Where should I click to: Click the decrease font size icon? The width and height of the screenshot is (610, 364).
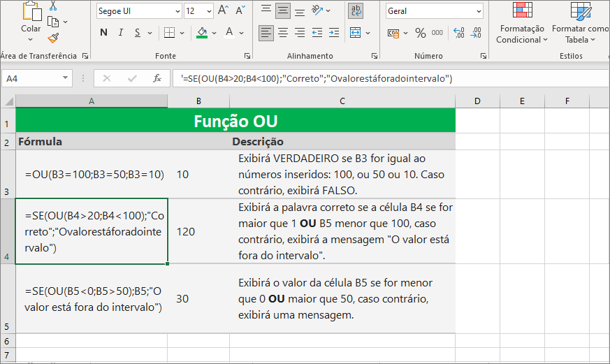coord(240,10)
